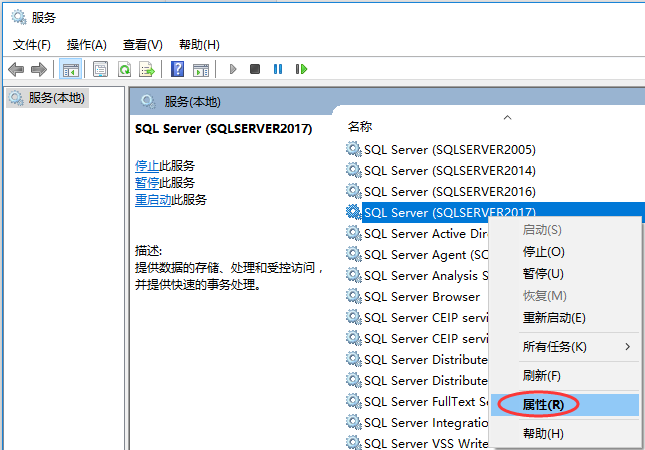645x450 pixels.
Task: Click the Back arrow toolbar icon
Action: tap(16, 69)
